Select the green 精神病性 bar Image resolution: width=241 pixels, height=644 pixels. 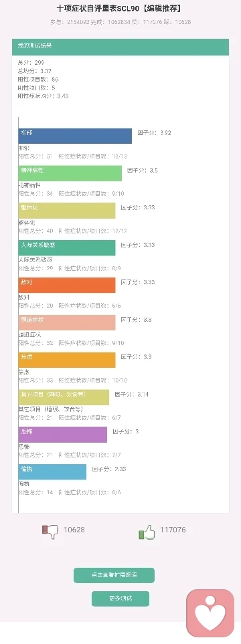point(70,173)
